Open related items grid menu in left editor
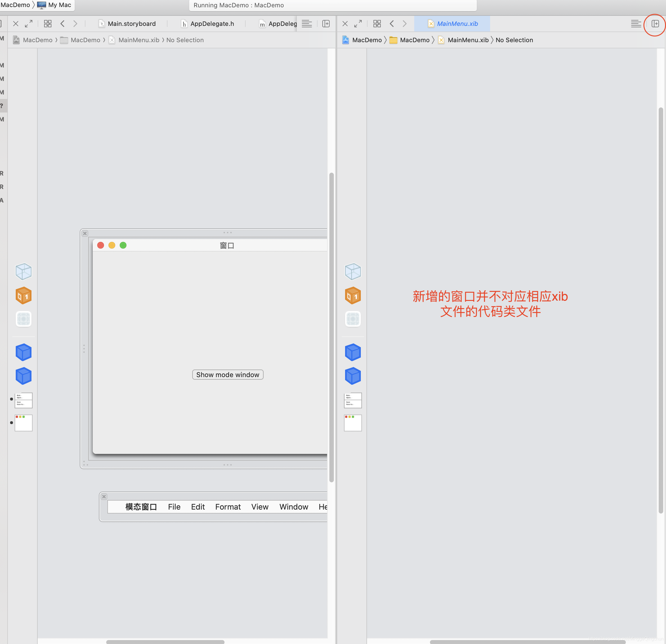Viewport: 666px width, 644px height. (x=47, y=24)
